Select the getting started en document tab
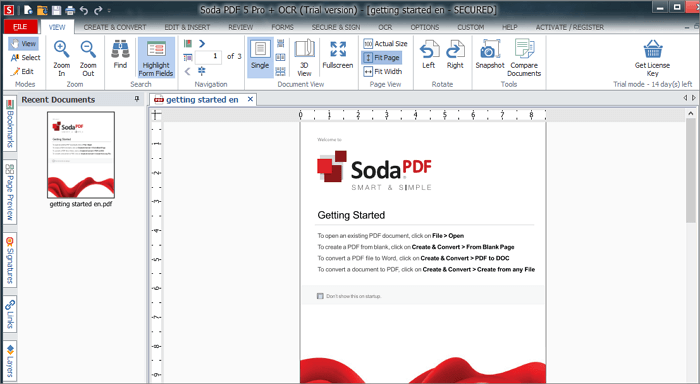The width and height of the screenshot is (700, 384). (202, 100)
